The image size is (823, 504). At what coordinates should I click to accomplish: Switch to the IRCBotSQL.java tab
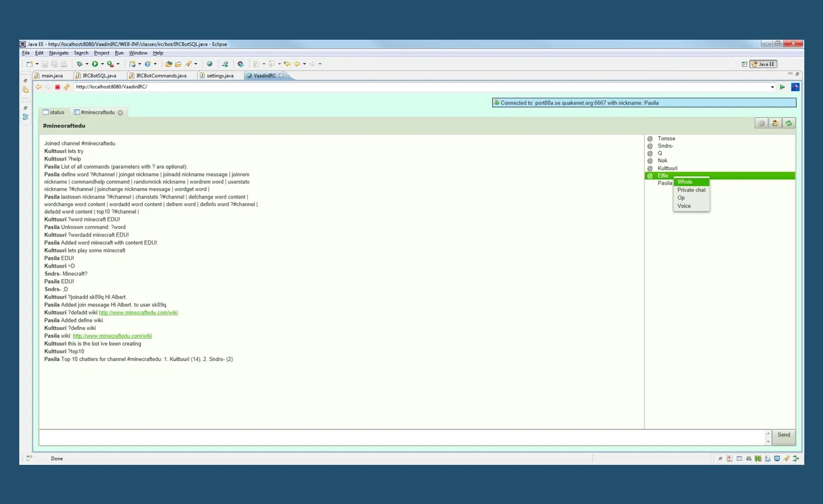pos(99,75)
